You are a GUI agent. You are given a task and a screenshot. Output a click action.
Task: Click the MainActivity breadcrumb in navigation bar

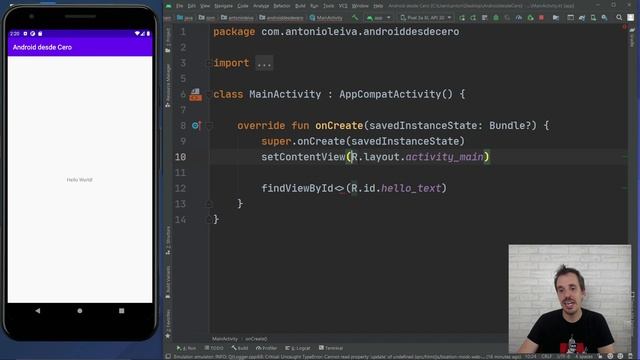pos(326,18)
